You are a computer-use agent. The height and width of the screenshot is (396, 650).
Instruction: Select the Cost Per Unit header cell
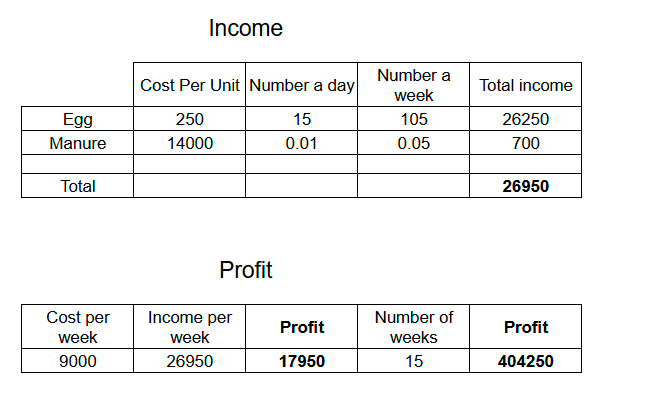pyautogui.click(x=189, y=85)
